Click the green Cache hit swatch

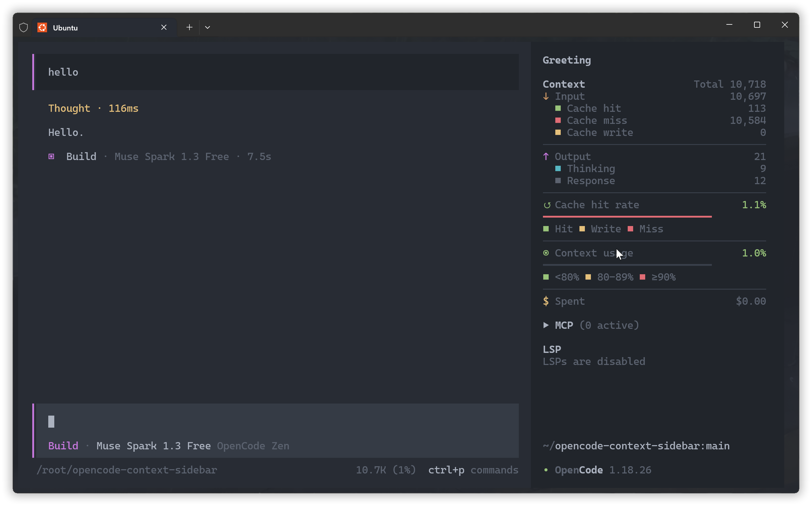558,108
